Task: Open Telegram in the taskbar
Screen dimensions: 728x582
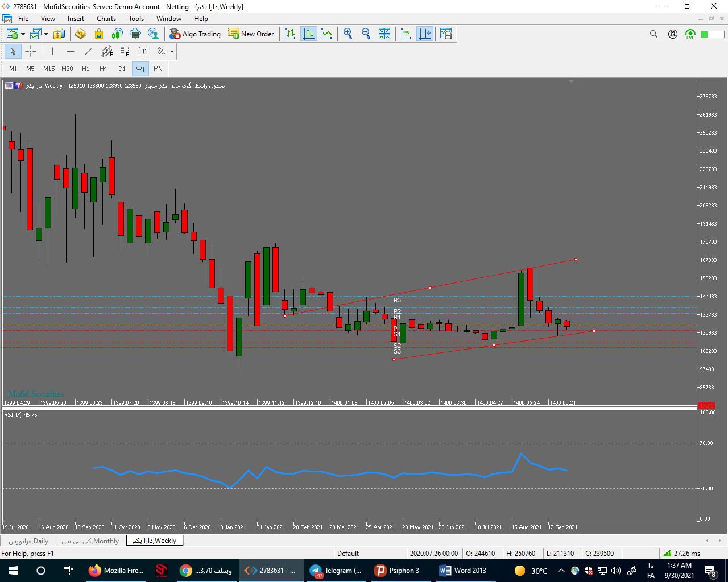Action: click(336, 571)
